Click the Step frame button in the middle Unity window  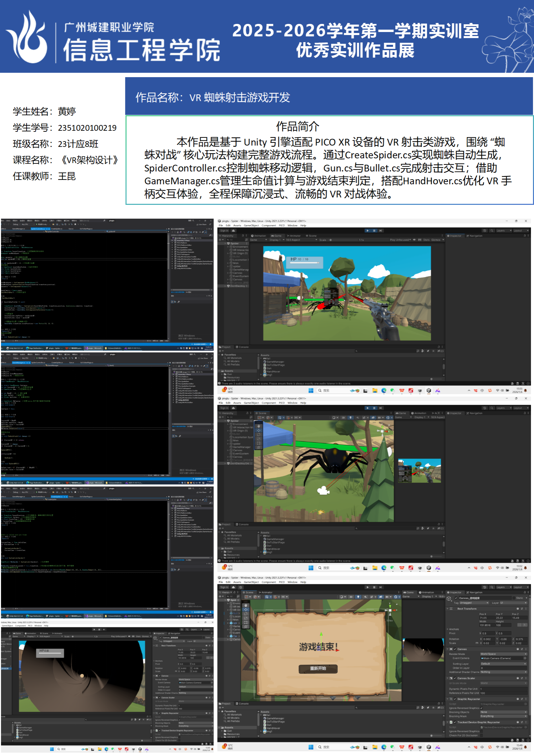380,408
